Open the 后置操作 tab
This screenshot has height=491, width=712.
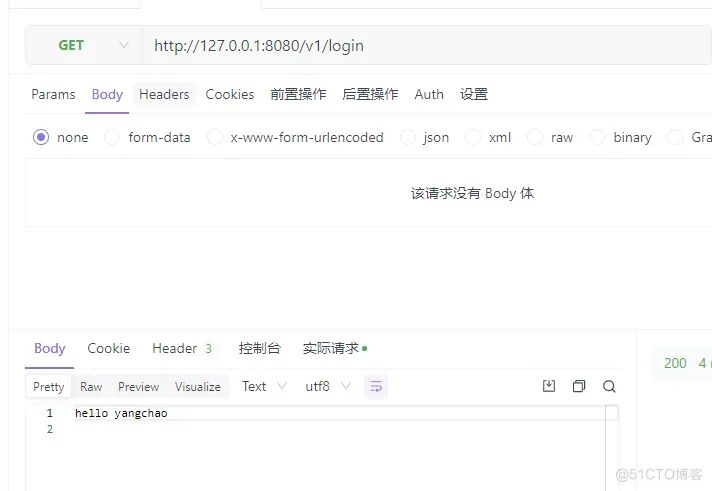370,94
